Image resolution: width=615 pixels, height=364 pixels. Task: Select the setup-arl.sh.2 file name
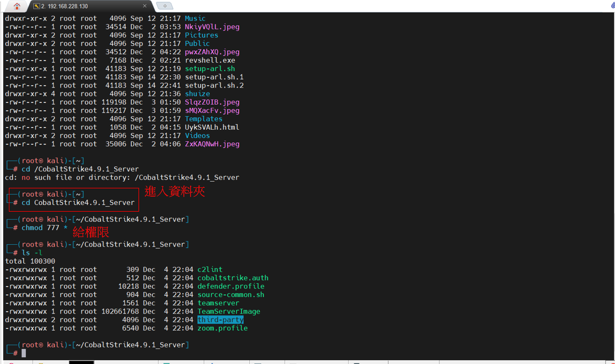[x=214, y=85]
